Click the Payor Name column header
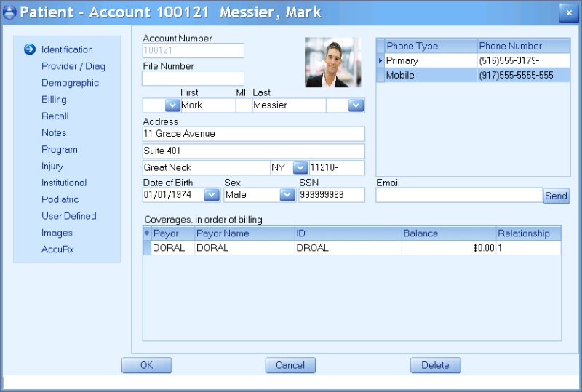582x392 pixels. click(244, 233)
